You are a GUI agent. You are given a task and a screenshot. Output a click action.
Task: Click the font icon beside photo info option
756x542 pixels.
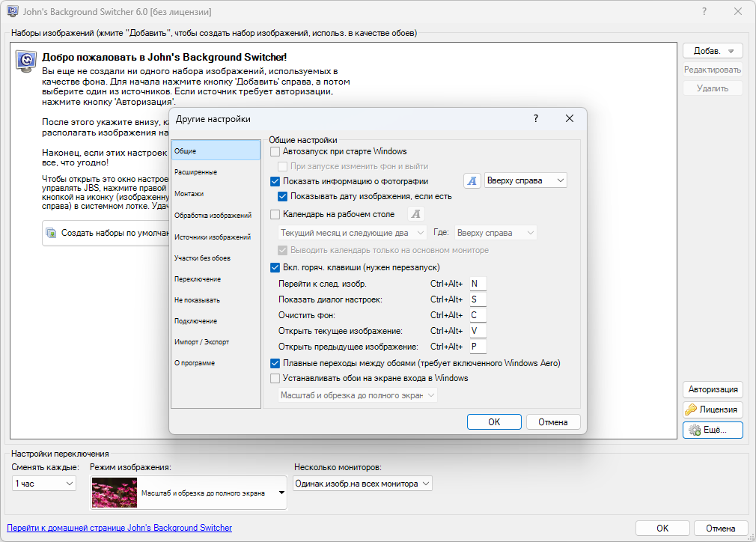[x=472, y=180]
